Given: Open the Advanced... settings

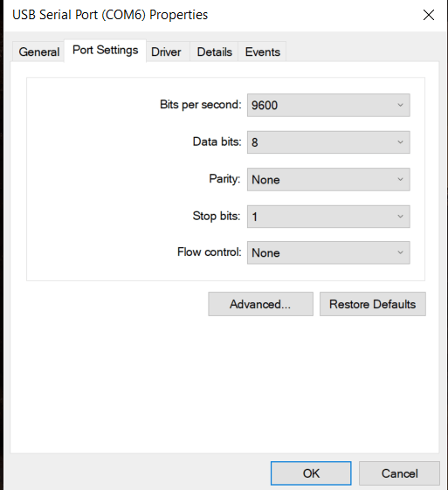Looking at the screenshot, I should [x=260, y=304].
